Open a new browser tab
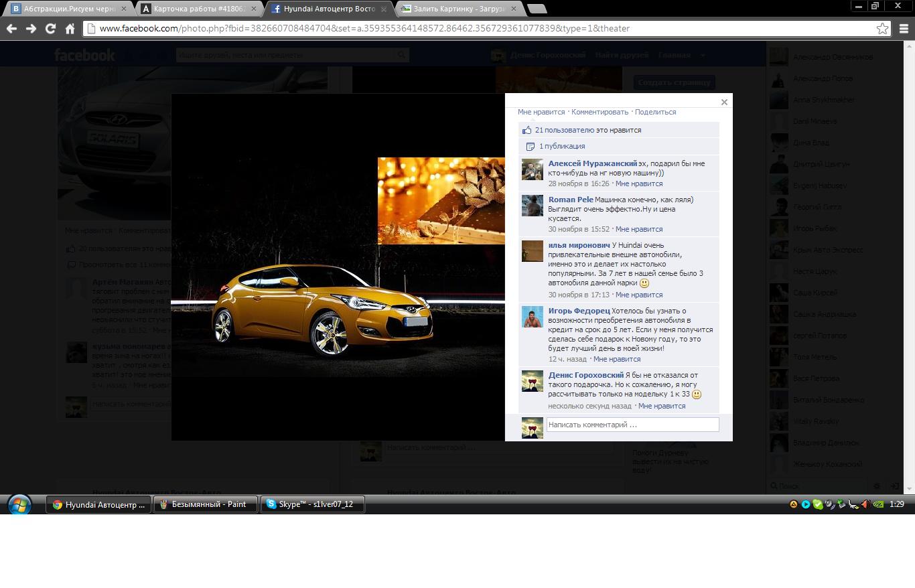The height and width of the screenshot is (588, 915). [537, 9]
